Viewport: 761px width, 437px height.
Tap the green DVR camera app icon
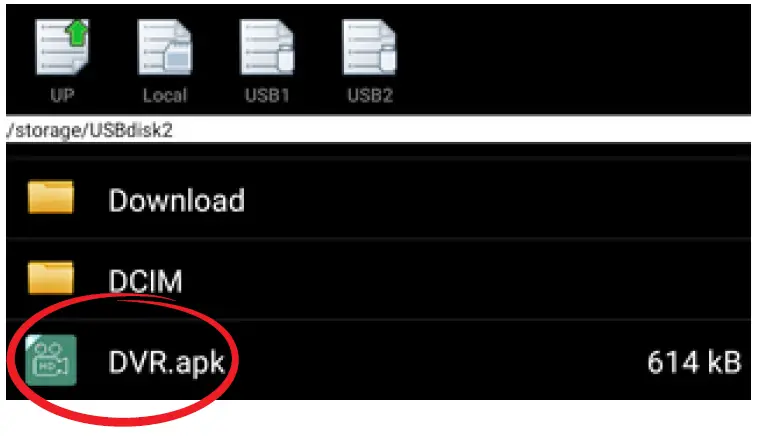[x=51, y=360]
